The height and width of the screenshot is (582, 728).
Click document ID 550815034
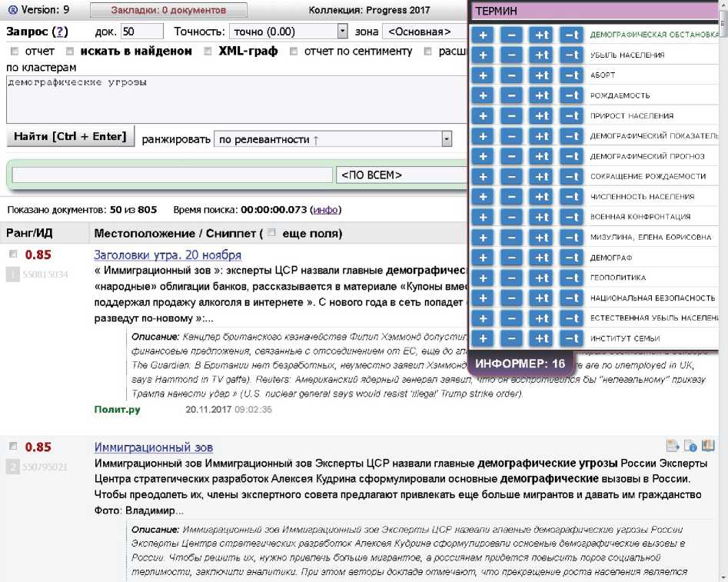[x=45, y=274]
